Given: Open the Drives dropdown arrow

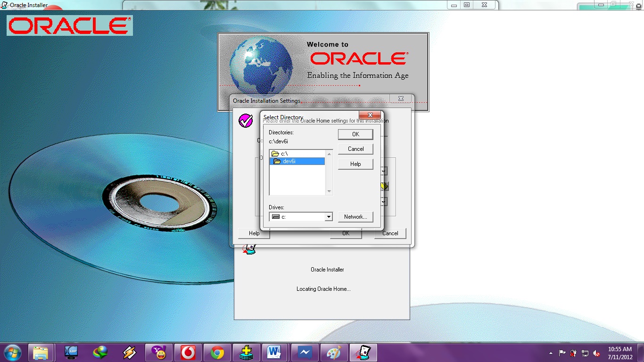Looking at the screenshot, I should tap(329, 217).
